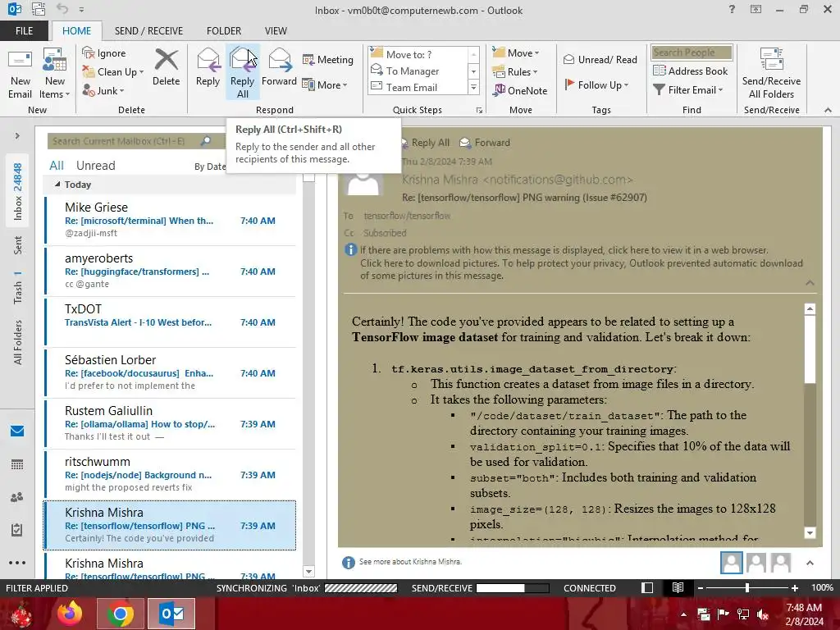Show only Unread messages

click(x=95, y=166)
